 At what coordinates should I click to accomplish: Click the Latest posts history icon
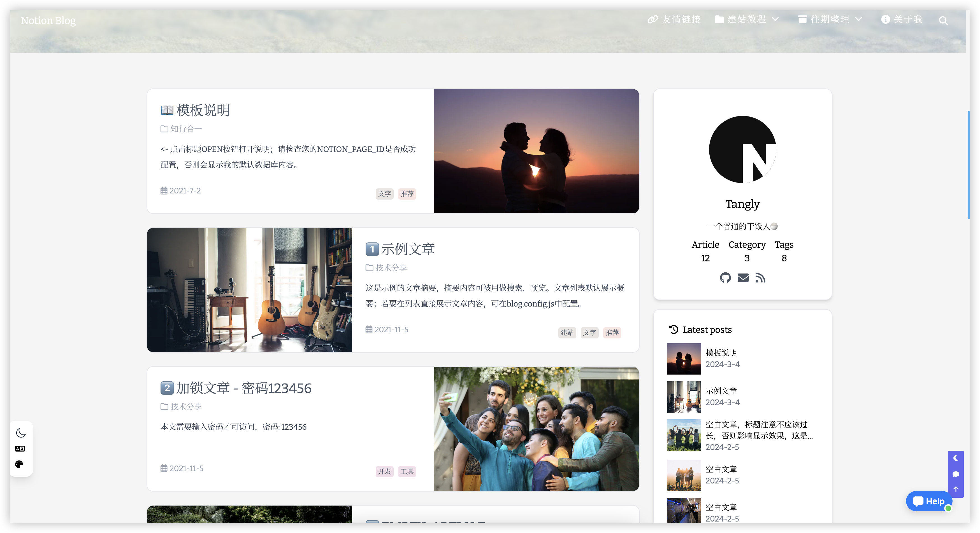pos(674,329)
